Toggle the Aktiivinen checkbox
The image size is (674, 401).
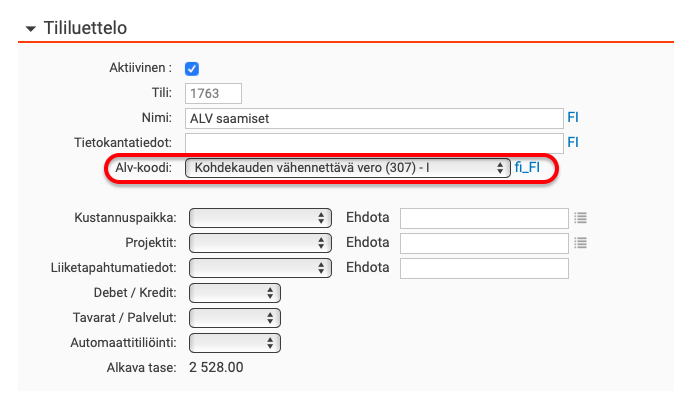(192, 69)
